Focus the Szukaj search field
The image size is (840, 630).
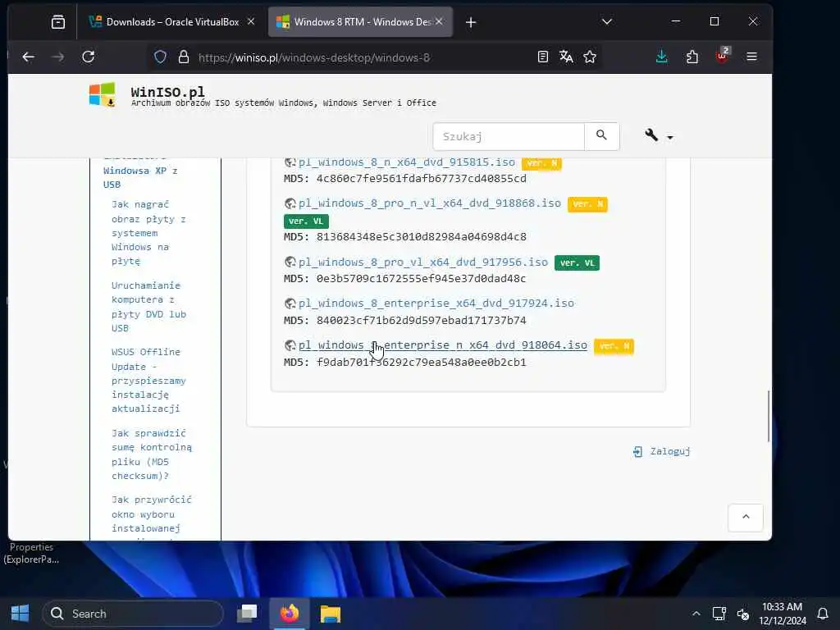(x=509, y=137)
